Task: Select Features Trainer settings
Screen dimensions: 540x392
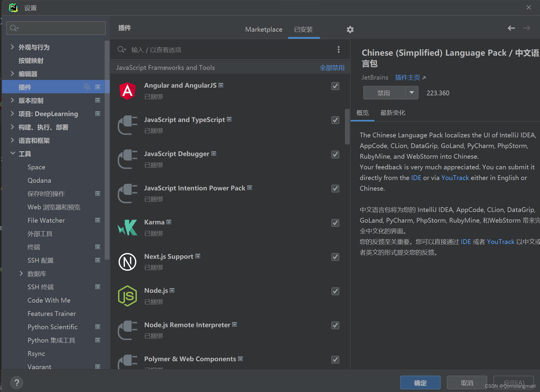Action: coord(52,314)
